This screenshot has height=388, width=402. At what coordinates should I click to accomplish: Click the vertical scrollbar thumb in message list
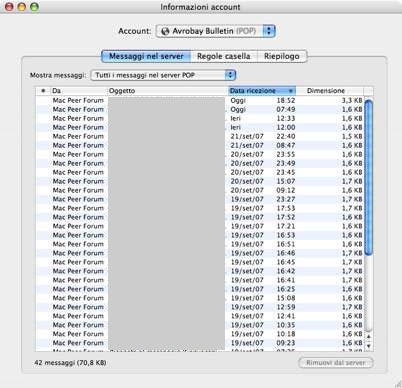point(368,178)
